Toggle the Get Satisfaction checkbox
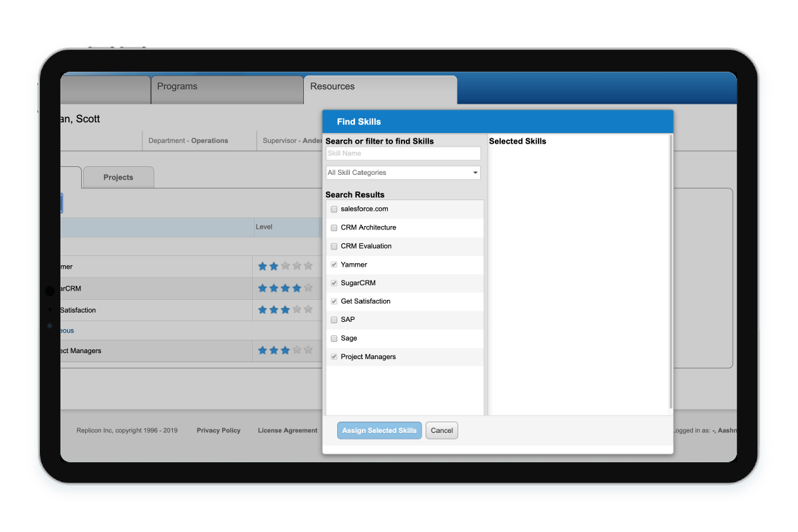Screen dimensions: 798x532 tap(334, 301)
